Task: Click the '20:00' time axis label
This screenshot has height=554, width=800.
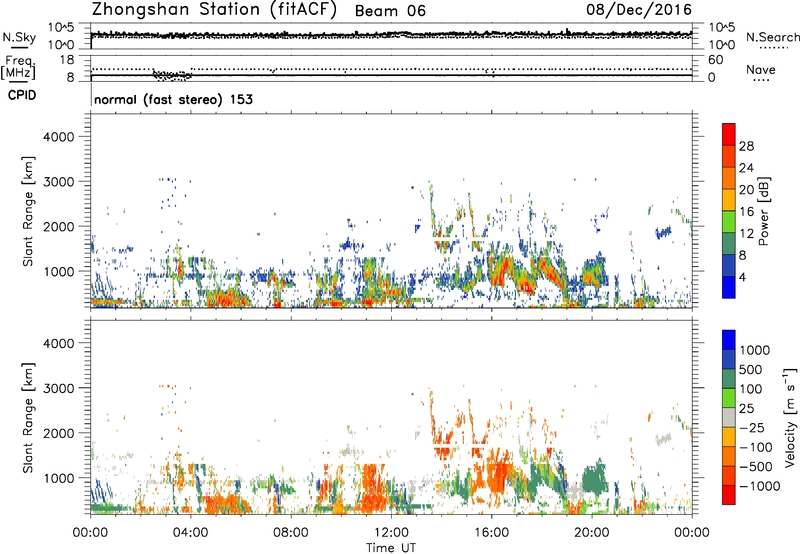Action: (592, 533)
